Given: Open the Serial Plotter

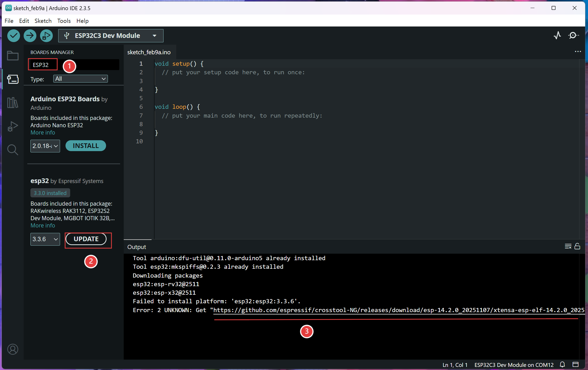Looking at the screenshot, I should click(x=557, y=36).
